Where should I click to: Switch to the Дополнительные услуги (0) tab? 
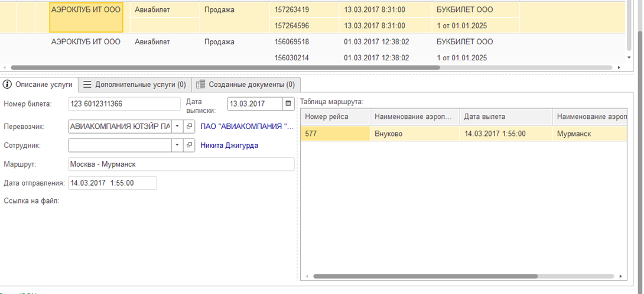point(135,85)
